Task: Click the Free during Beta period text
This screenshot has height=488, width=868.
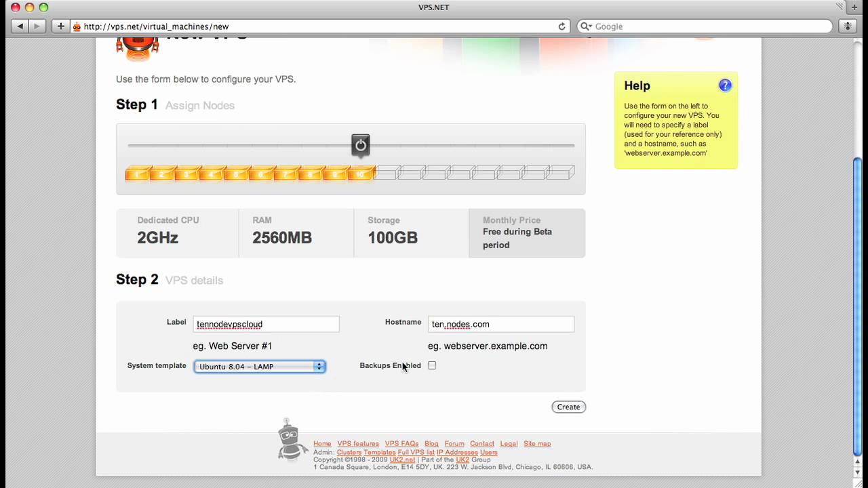Action: coord(517,238)
